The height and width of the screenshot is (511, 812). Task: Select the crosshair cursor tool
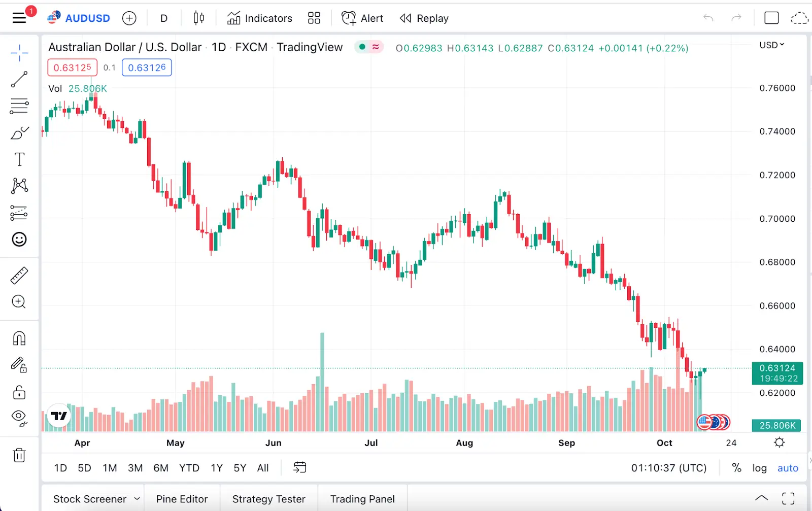click(19, 53)
